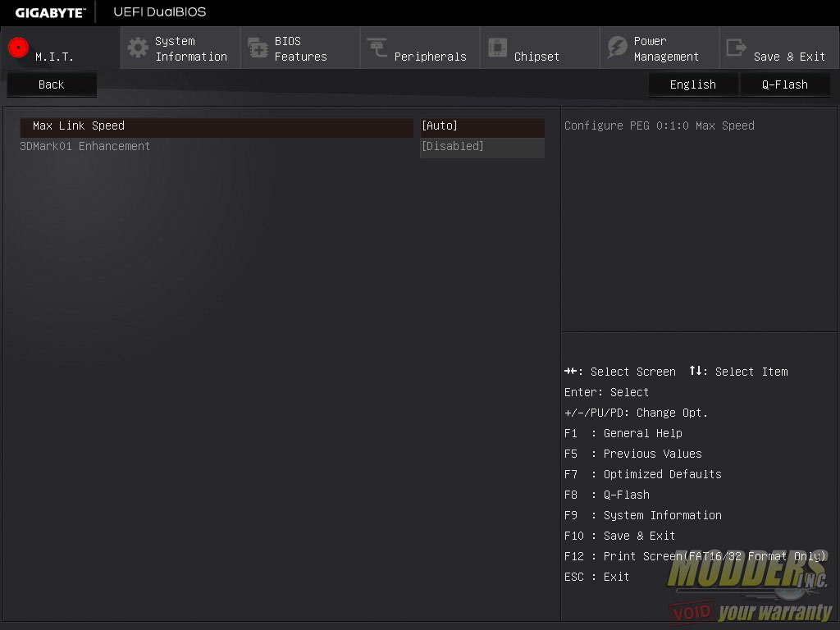Open the English language selector
Image resolution: width=840 pixels, height=630 pixels.
(x=692, y=84)
